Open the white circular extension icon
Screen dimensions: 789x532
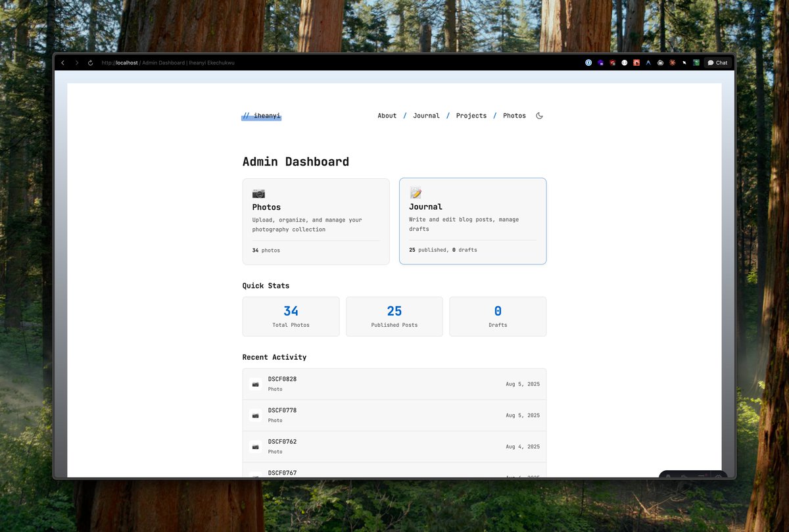624,63
